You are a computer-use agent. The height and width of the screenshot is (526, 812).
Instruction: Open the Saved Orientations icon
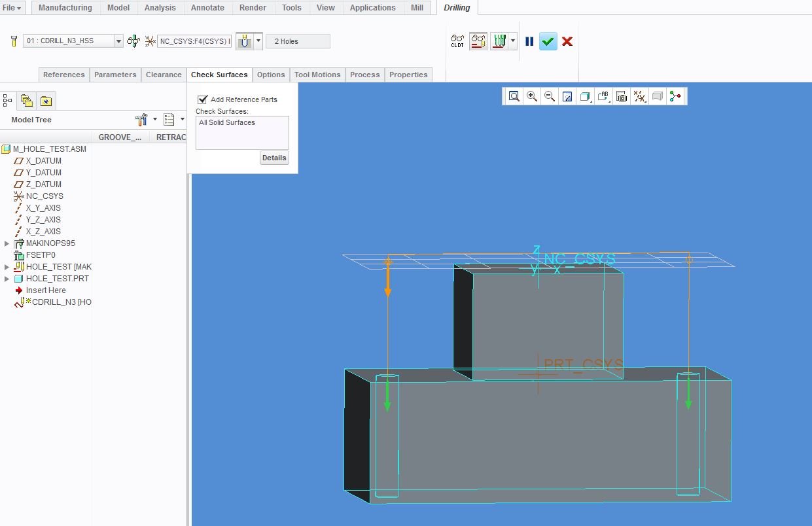tap(603, 96)
